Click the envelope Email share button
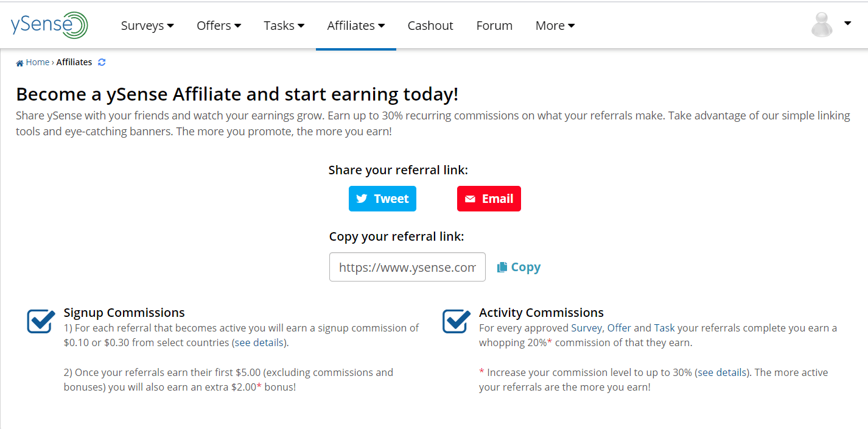 (489, 199)
